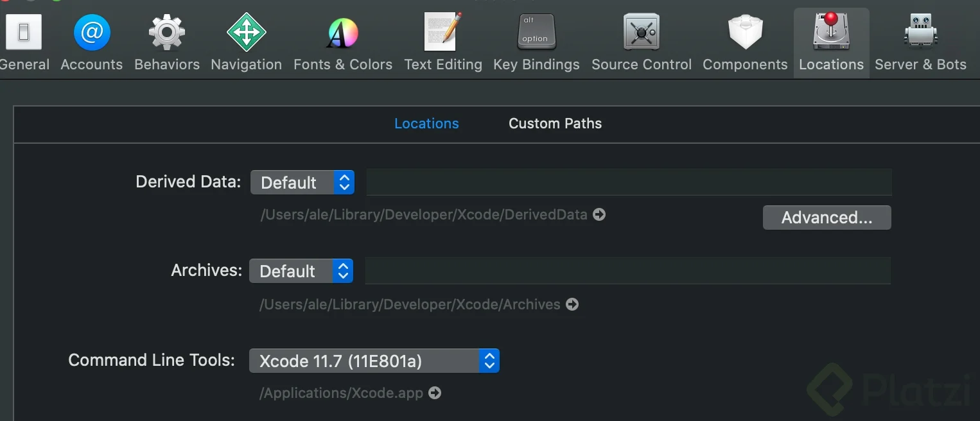This screenshot has height=421, width=980.
Task: Reveal the DerivedData folder with its arrow icon
Action: click(x=599, y=214)
